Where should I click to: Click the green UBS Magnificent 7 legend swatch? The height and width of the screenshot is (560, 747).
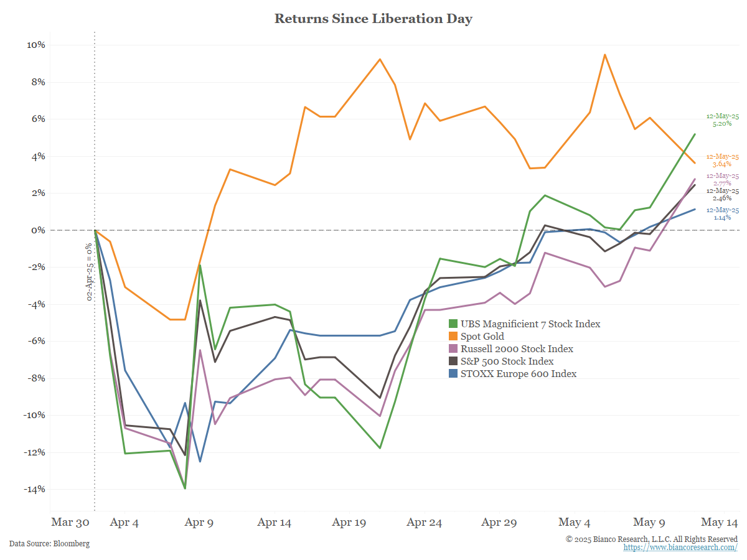point(453,324)
